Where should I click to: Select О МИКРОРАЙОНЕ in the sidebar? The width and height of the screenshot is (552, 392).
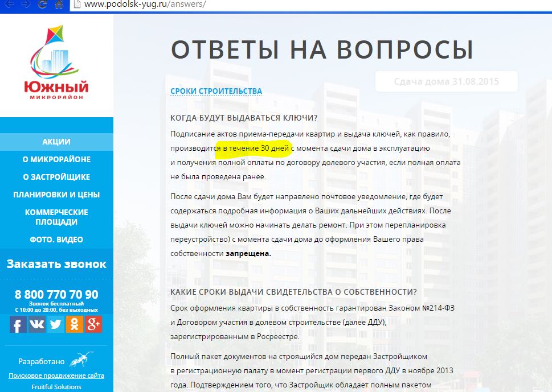(x=56, y=159)
